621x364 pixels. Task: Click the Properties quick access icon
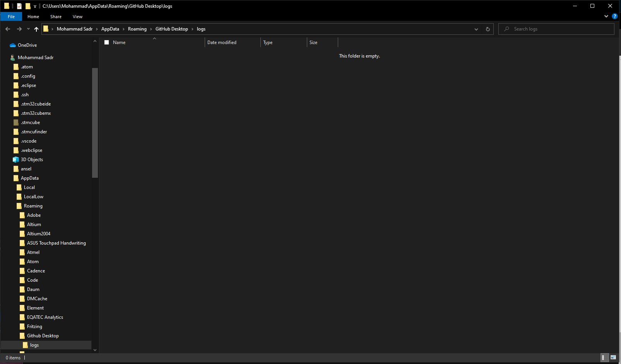[19, 6]
